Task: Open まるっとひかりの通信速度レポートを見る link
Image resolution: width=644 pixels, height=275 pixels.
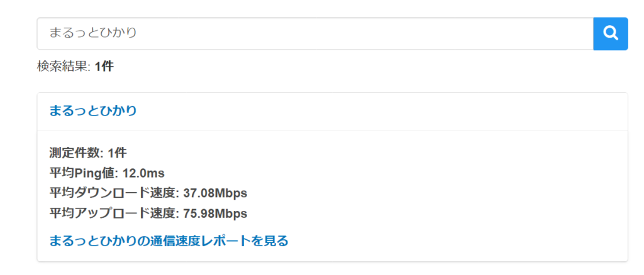Action: (x=169, y=240)
